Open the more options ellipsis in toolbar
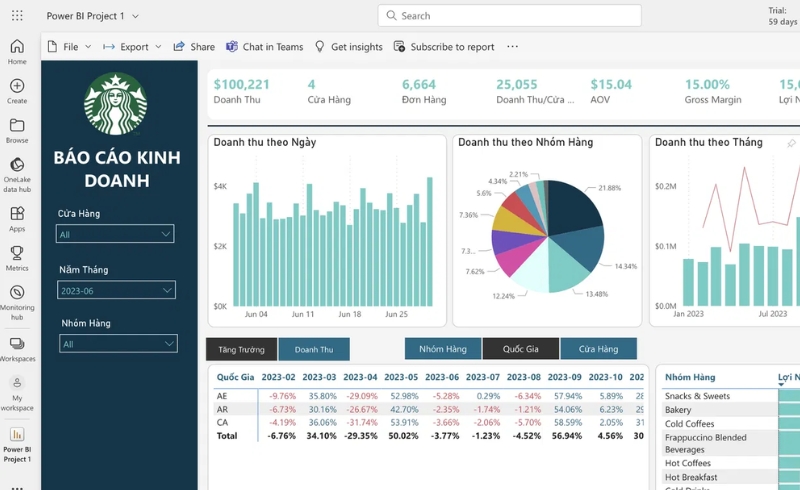800x490 pixels. [512, 46]
